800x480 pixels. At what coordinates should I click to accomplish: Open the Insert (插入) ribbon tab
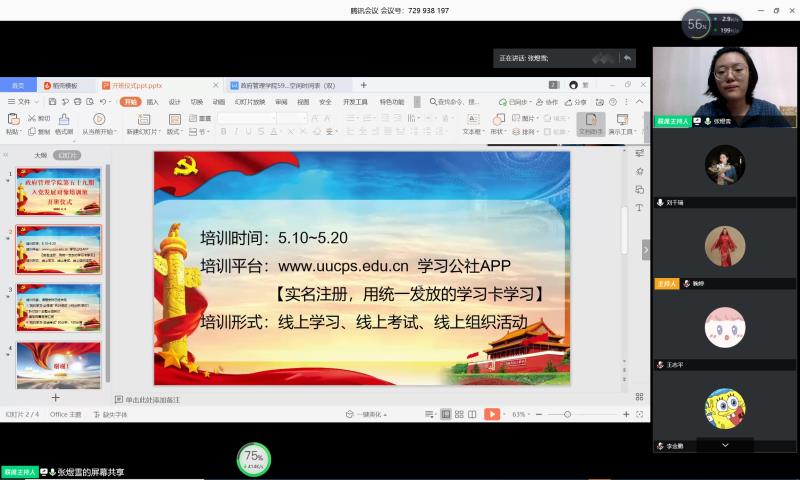(152, 102)
